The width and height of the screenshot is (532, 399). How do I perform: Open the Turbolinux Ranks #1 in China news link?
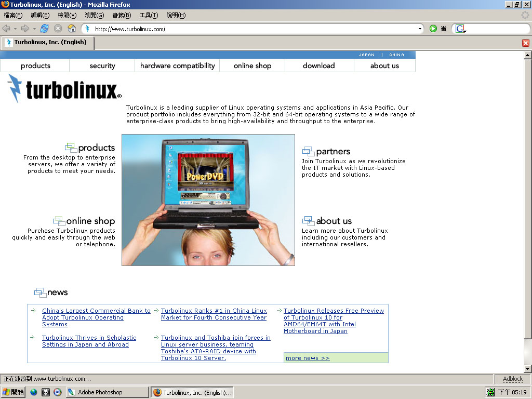pyautogui.click(x=214, y=314)
